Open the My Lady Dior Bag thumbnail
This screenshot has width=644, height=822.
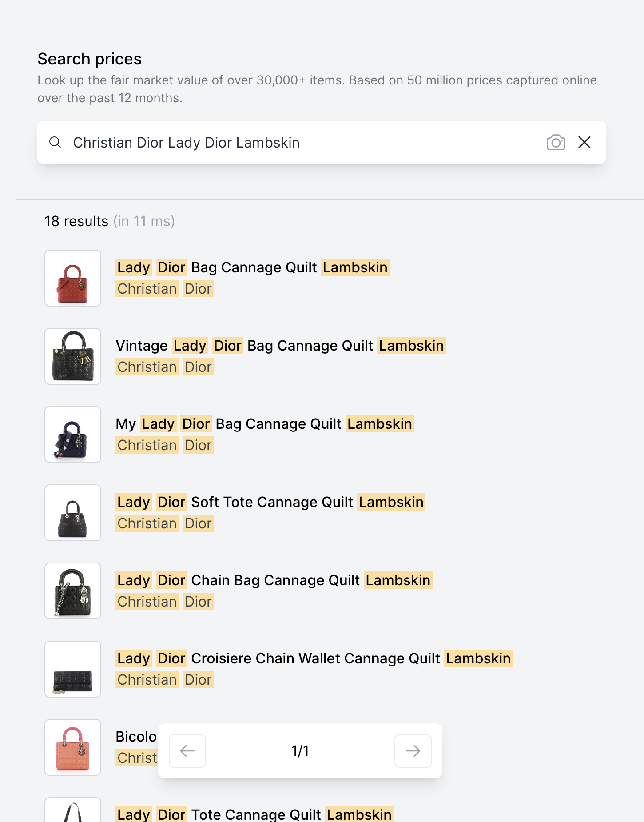coord(73,435)
